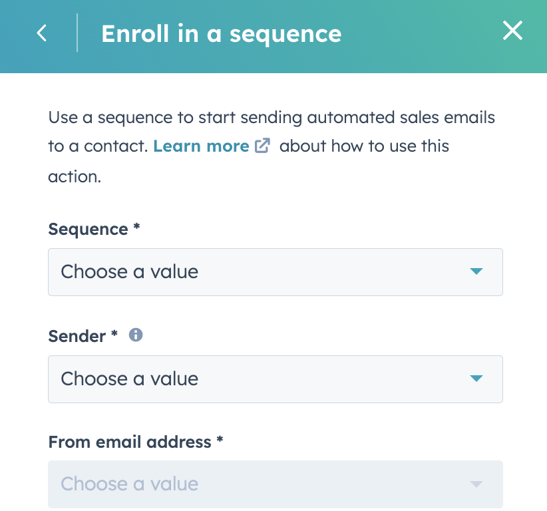Click the caret arrow in Sender dropdown
The width and height of the screenshot is (547, 511).
tap(476, 378)
